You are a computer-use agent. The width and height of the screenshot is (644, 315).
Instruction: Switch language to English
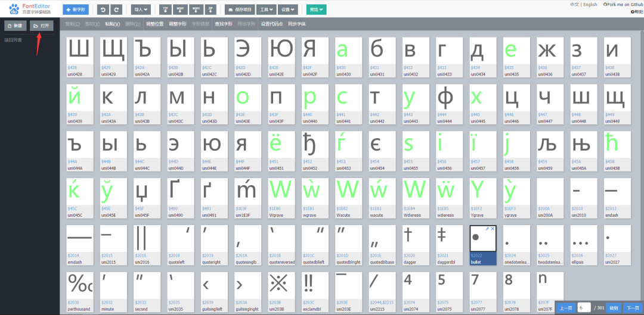click(x=590, y=5)
